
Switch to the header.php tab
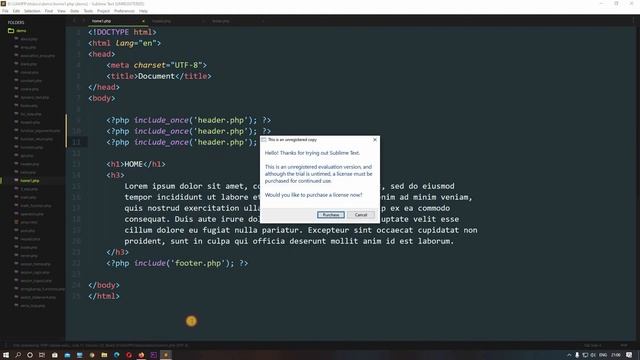(x=161, y=21)
